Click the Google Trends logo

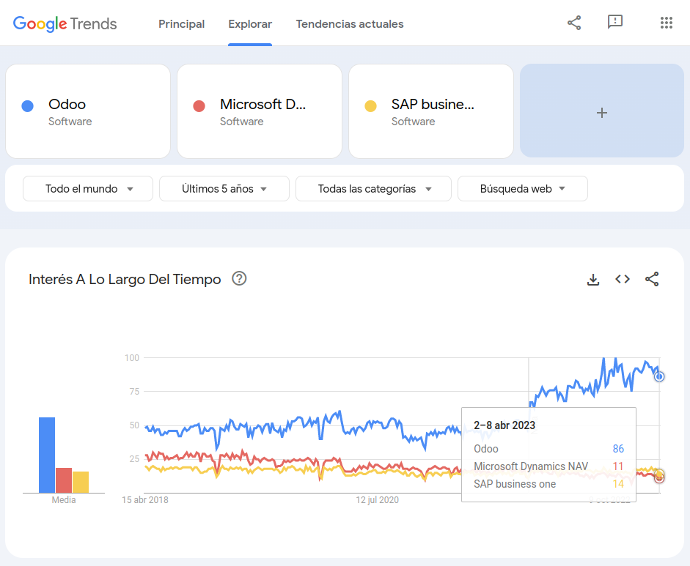(x=65, y=23)
